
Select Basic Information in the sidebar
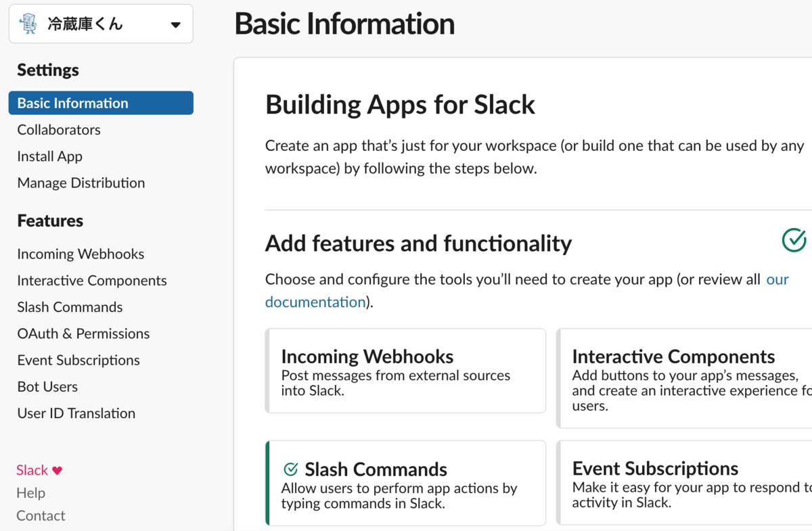pyautogui.click(x=101, y=103)
